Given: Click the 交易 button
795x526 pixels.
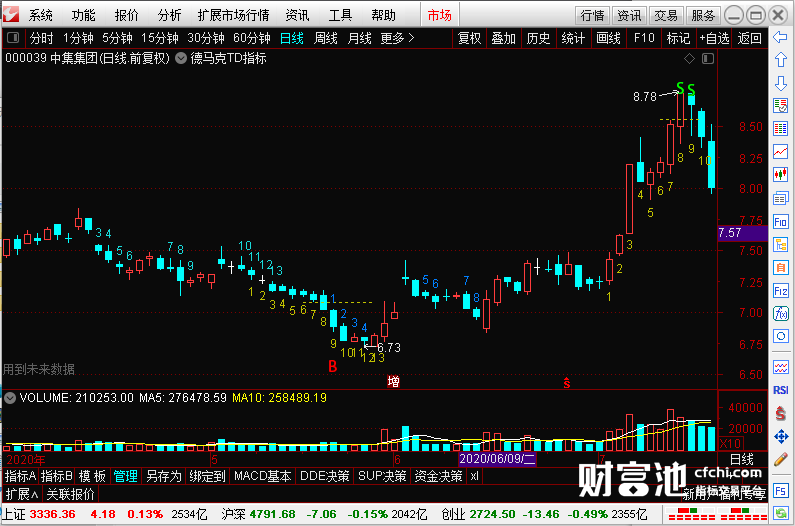Looking at the screenshot, I should 666,15.
